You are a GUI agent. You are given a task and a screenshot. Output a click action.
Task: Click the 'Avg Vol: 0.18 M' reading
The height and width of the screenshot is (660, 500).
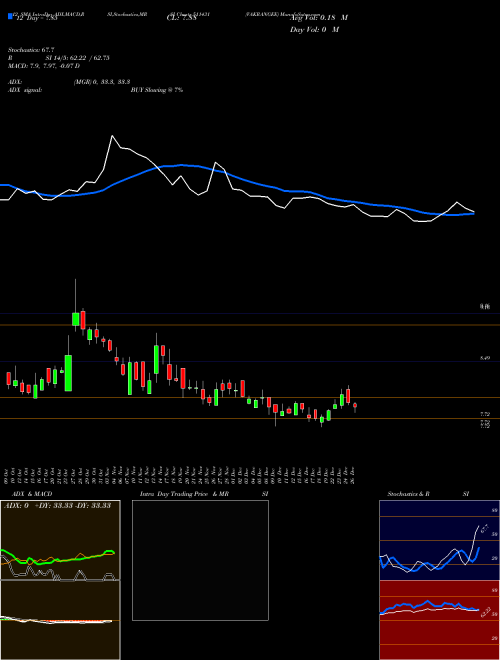click(319, 18)
